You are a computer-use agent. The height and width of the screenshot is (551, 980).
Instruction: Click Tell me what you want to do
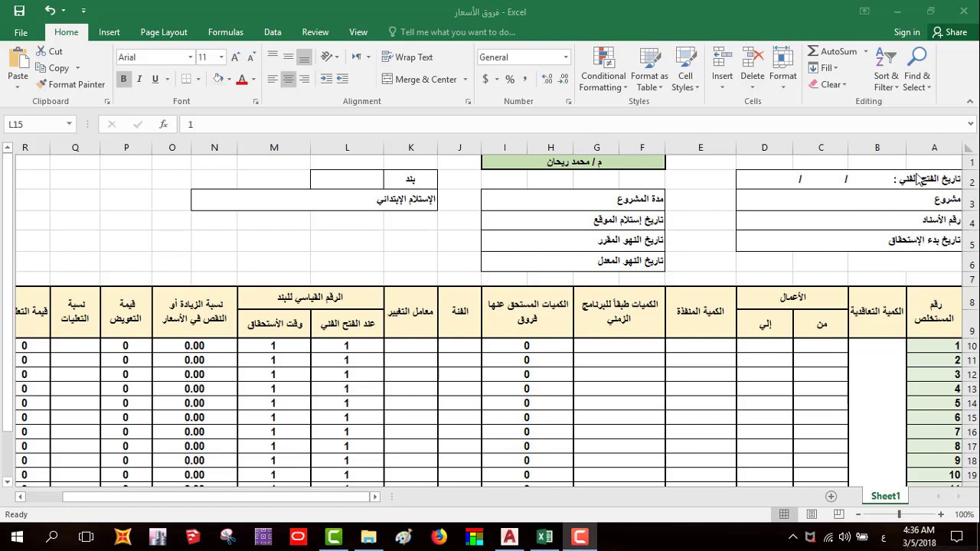click(x=458, y=32)
